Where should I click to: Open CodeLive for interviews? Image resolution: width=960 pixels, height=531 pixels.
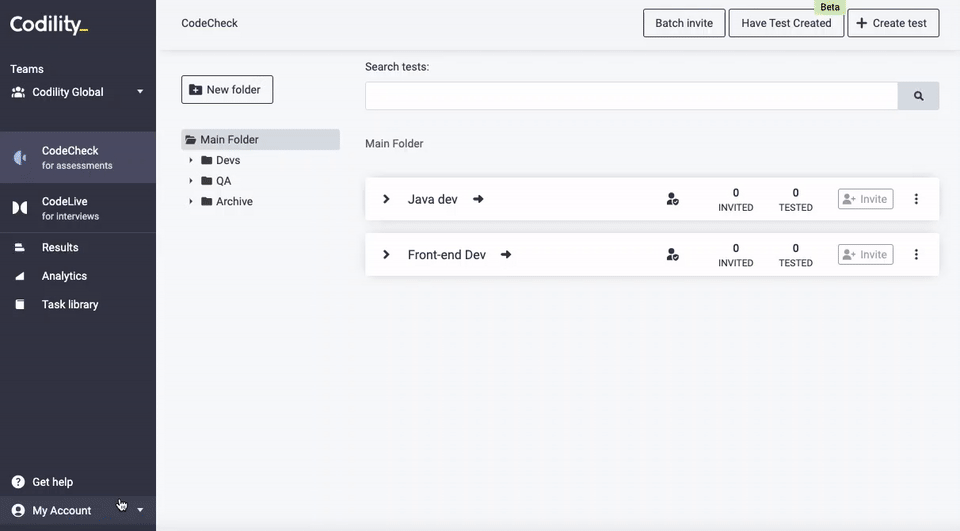tap(78, 208)
